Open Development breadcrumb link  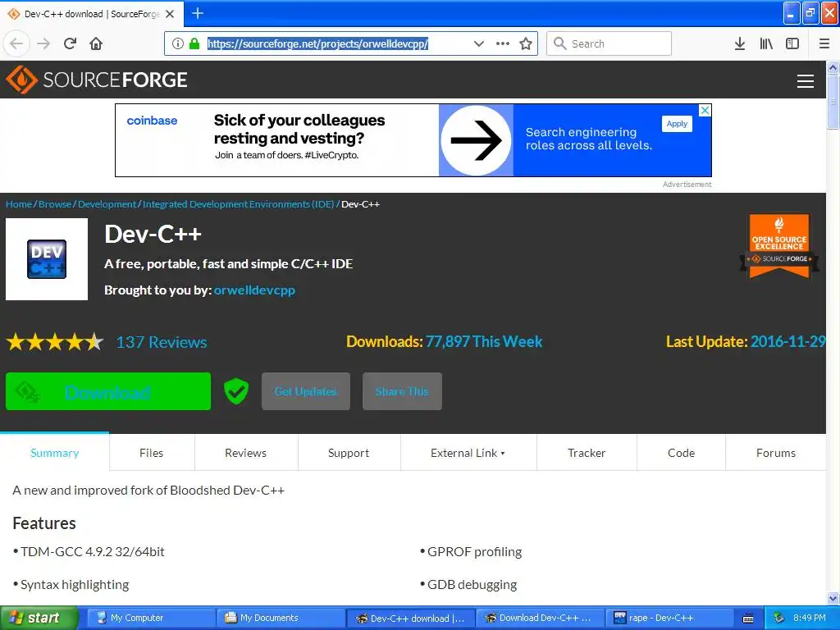pyautogui.click(x=107, y=204)
